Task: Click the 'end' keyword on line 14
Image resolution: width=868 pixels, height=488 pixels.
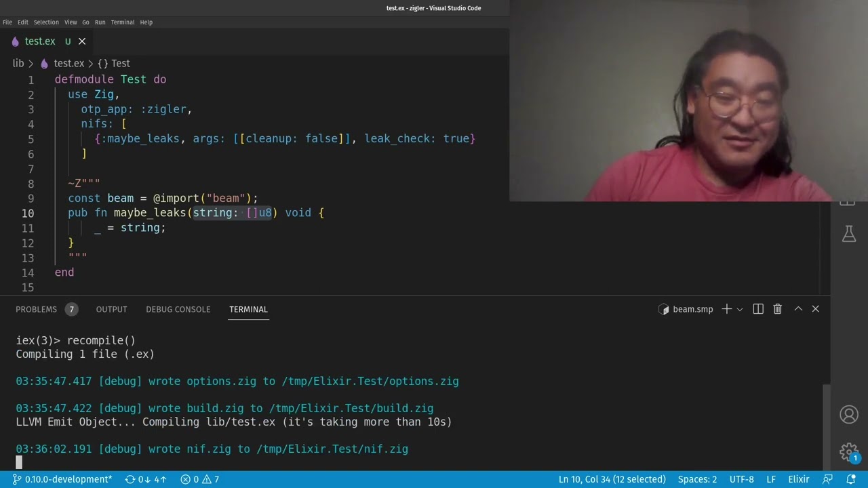Action: click(x=64, y=272)
